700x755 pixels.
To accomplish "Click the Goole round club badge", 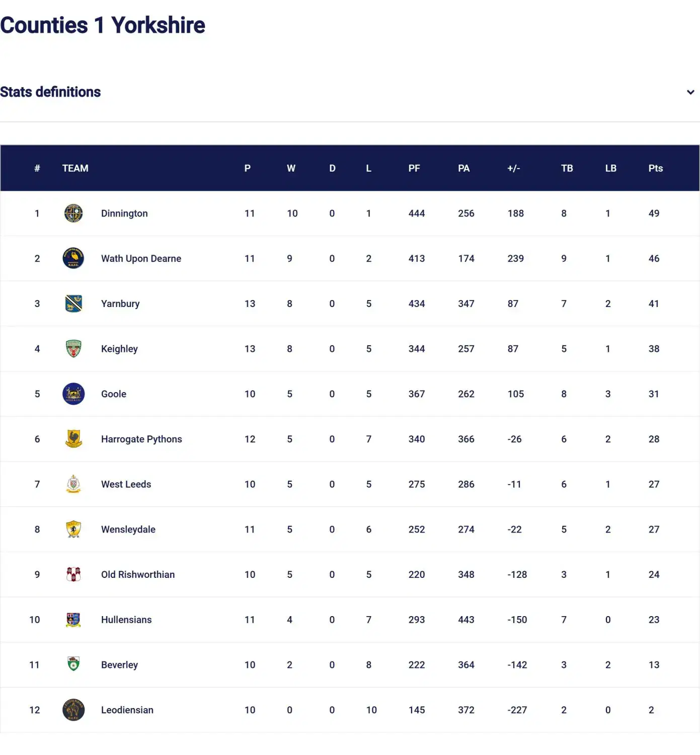I will [x=73, y=394].
